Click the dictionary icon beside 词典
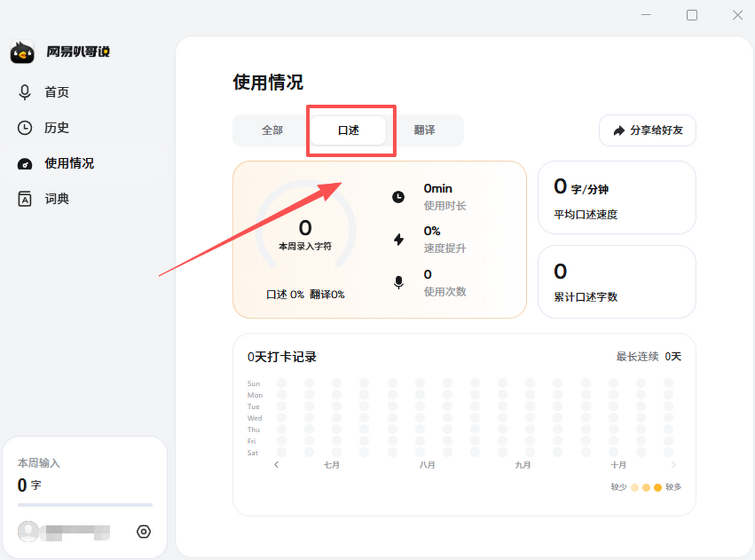 [25, 199]
